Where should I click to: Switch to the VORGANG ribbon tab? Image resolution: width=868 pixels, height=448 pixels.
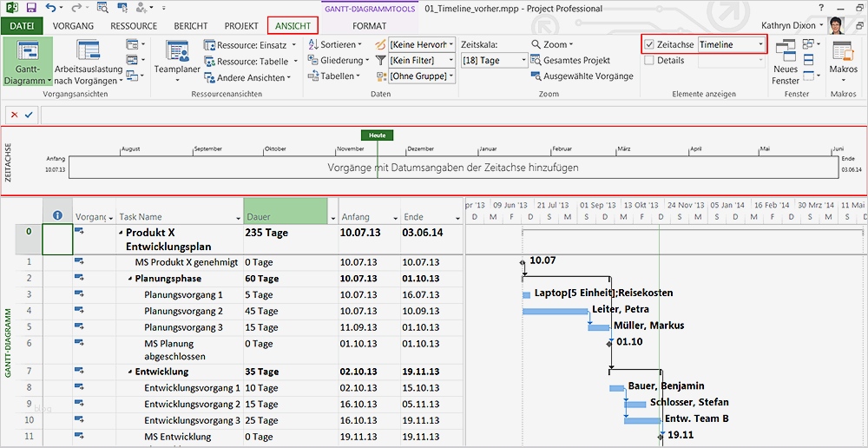[x=73, y=26]
